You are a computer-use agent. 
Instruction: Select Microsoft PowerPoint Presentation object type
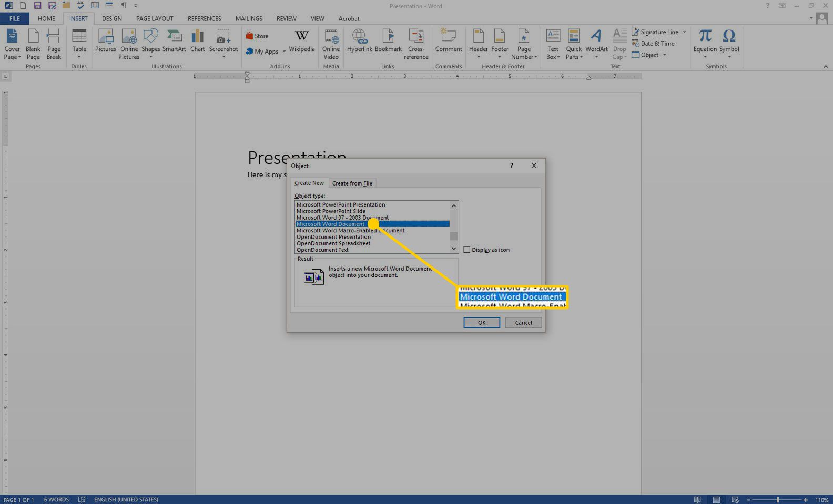pos(372,205)
